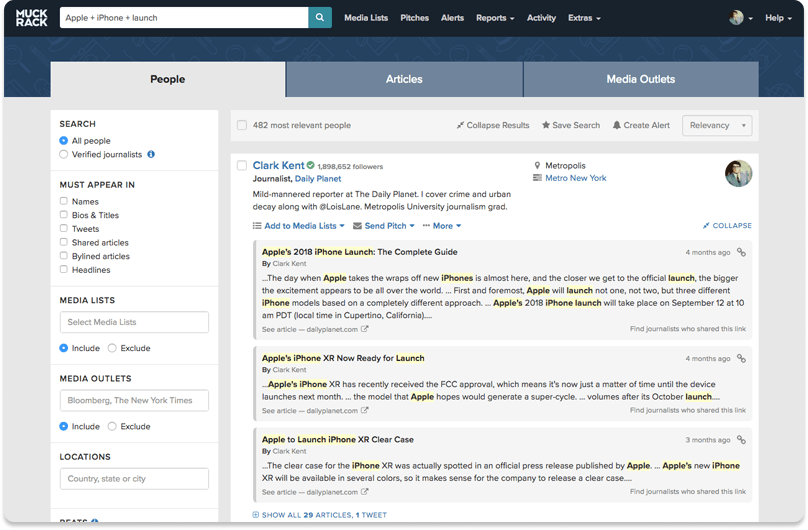
Task: Open the Reports menu dropdown
Action: [494, 18]
